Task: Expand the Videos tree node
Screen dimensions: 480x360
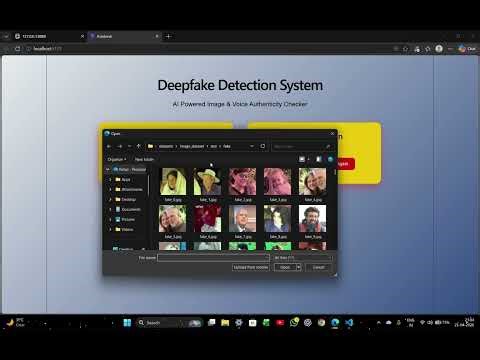Action: tap(110, 229)
